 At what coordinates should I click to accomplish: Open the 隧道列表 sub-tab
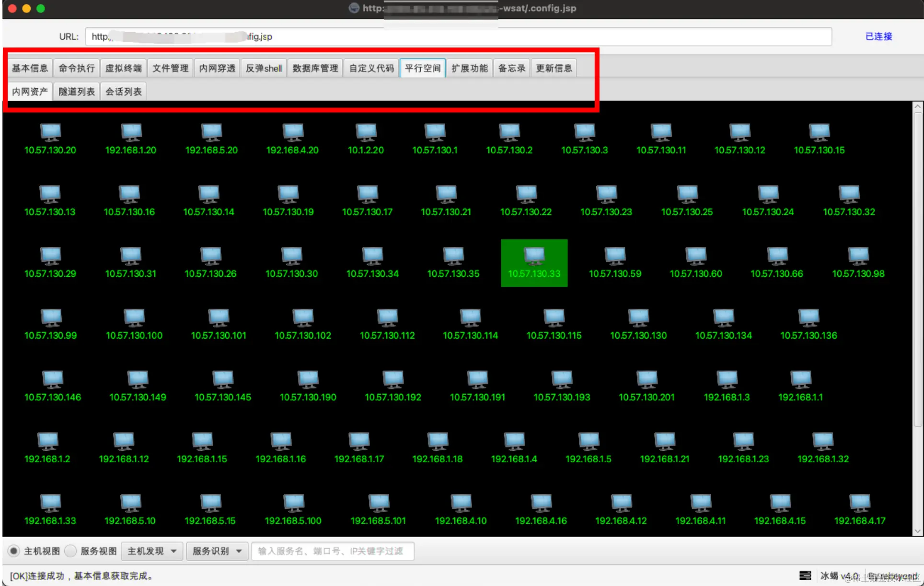pos(77,92)
